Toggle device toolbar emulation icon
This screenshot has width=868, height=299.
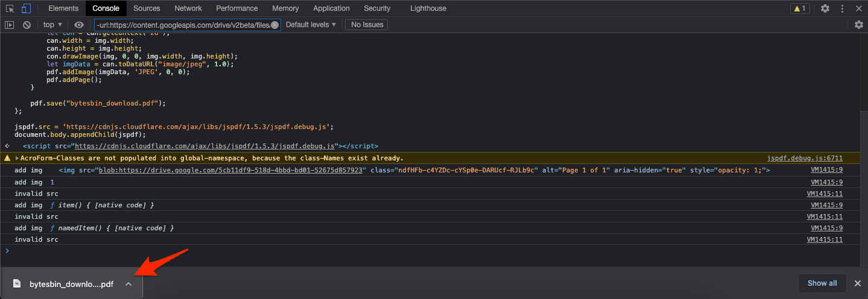click(x=26, y=8)
